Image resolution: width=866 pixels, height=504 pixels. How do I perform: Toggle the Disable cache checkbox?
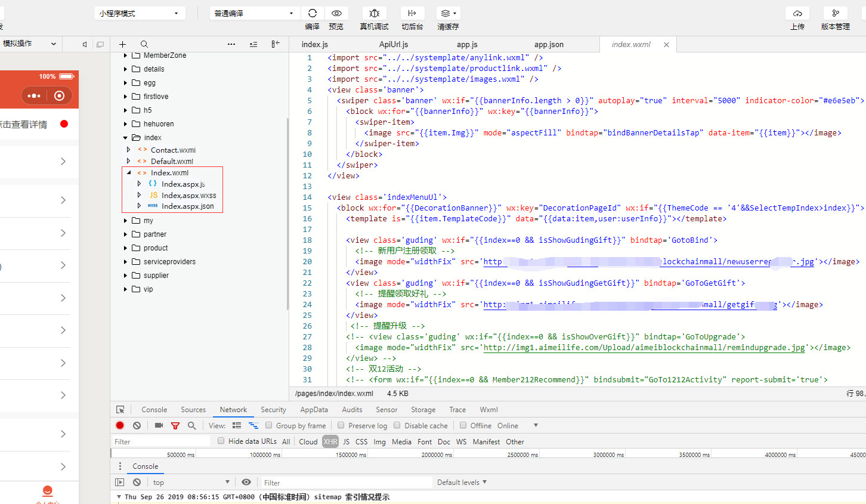[397, 425]
